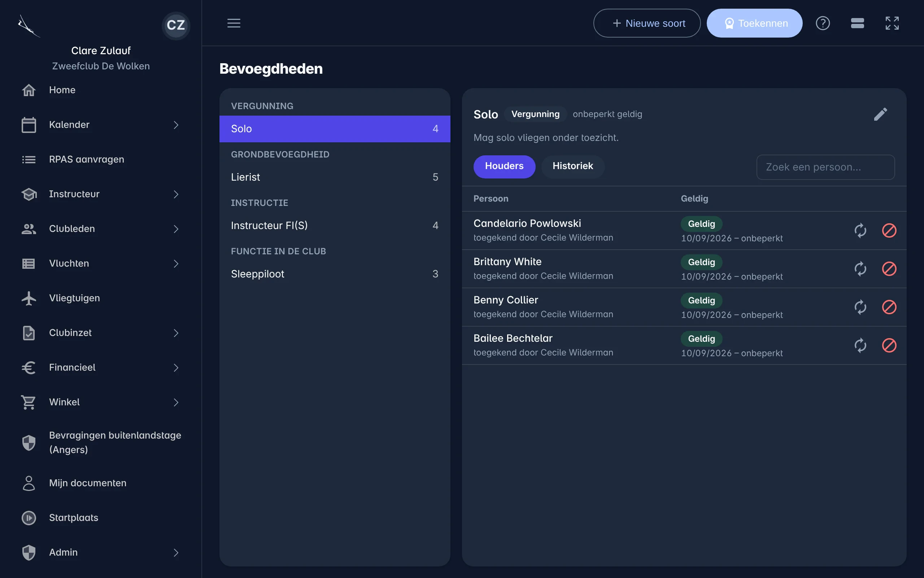Viewport: 924px width, 578px height.
Task: Switch to the Houders tab
Action: click(504, 166)
